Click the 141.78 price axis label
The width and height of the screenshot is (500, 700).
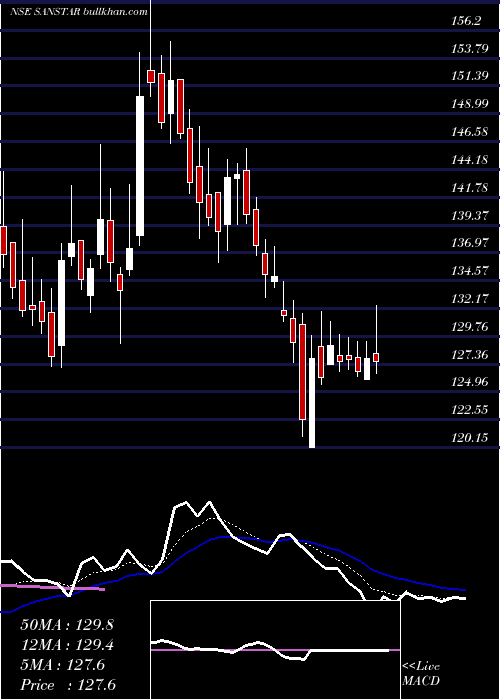click(x=470, y=188)
